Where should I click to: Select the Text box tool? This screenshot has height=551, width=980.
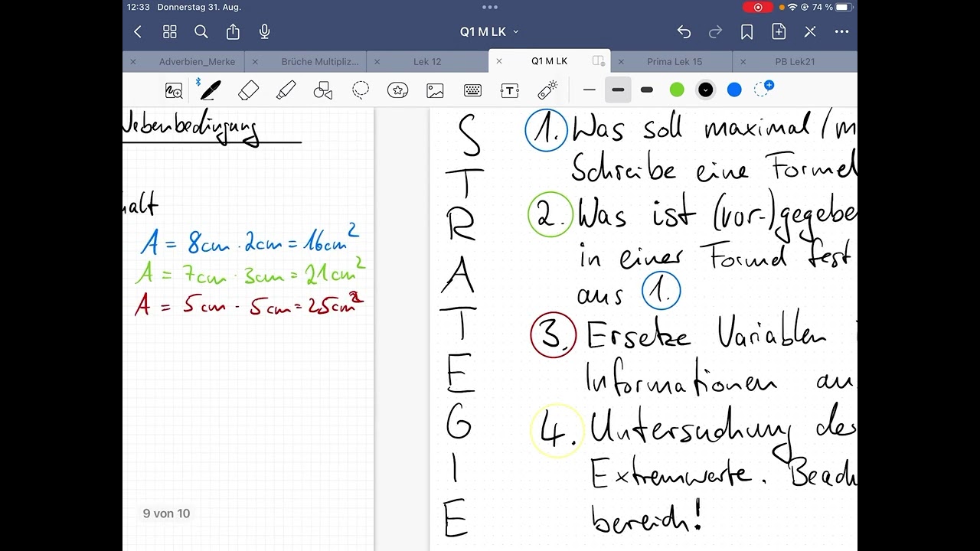510,90
